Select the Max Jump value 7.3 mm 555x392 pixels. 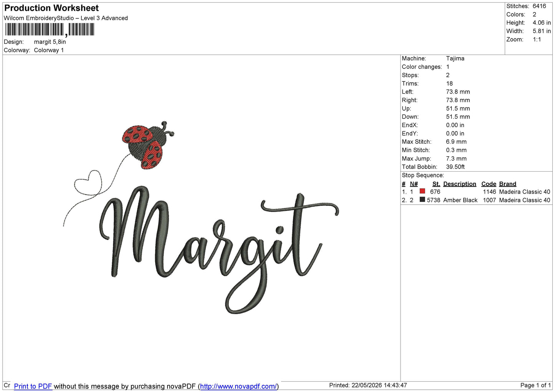point(456,159)
